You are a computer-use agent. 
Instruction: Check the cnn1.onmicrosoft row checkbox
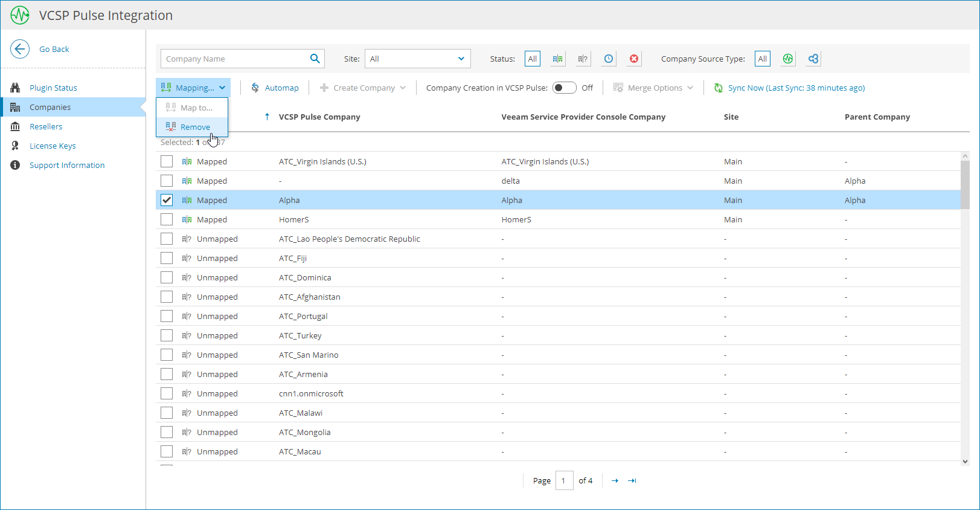[x=167, y=393]
